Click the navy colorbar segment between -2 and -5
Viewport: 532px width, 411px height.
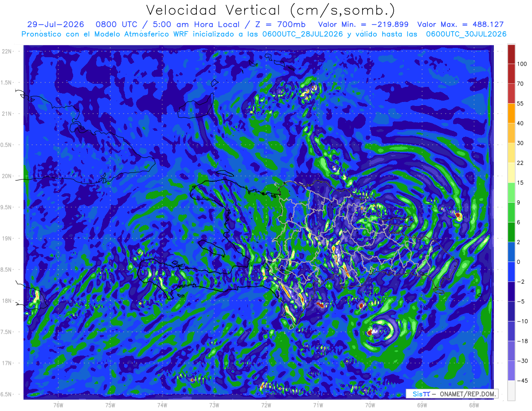(511, 292)
